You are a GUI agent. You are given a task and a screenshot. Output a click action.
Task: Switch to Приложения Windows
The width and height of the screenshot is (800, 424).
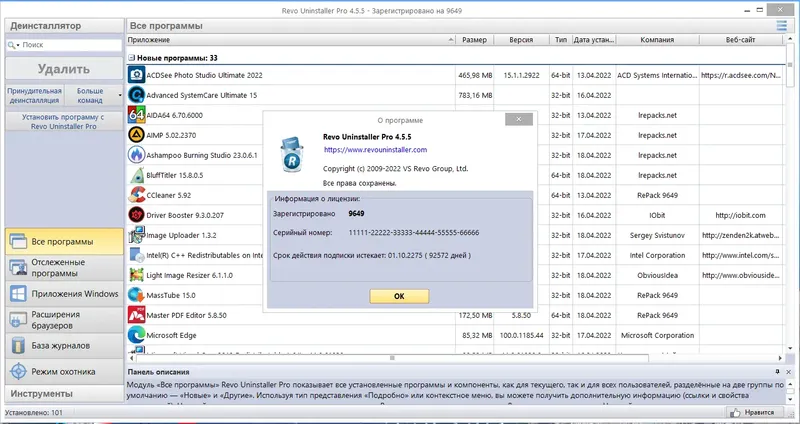tap(64, 293)
